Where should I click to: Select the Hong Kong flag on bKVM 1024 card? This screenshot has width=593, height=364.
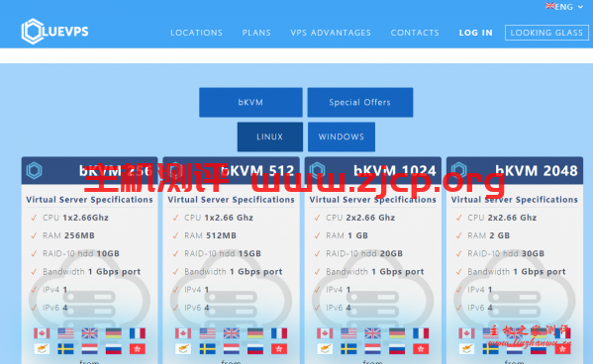coord(421,349)
